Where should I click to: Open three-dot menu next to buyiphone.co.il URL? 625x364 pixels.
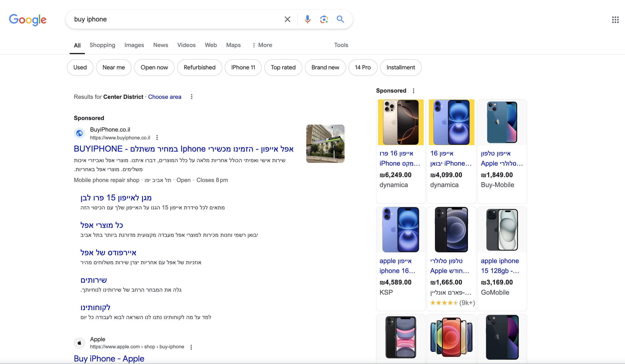click(157, 138)
